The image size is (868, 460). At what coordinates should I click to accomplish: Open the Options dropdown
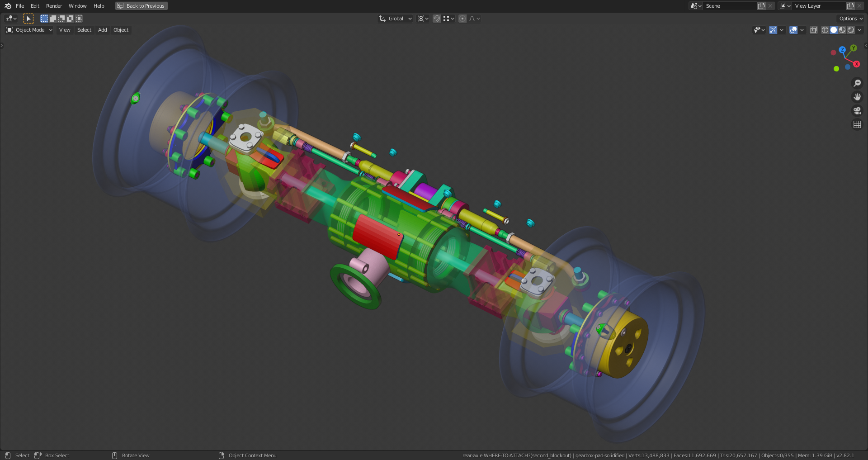click(850, 19)
